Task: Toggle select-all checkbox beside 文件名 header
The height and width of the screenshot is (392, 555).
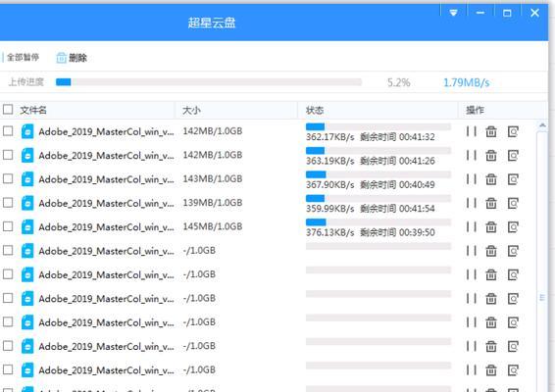Action: click(x=8, y=110)
